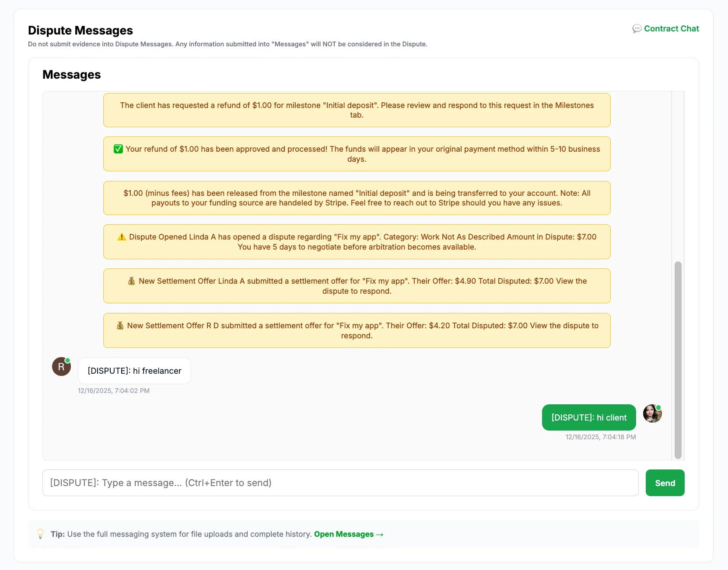
Task: Open the Contract Chat link
Action: [672, 28]
